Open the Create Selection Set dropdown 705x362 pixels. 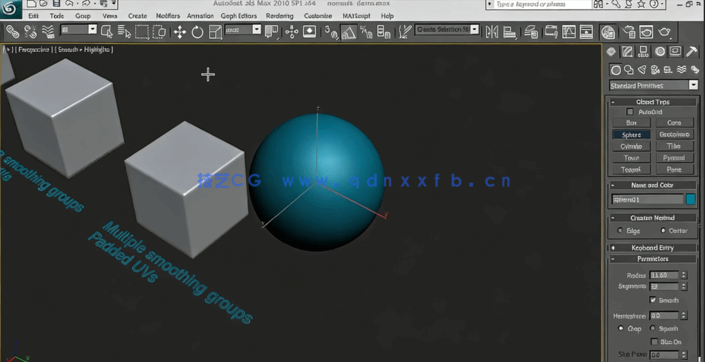click(x=447, y=30)
